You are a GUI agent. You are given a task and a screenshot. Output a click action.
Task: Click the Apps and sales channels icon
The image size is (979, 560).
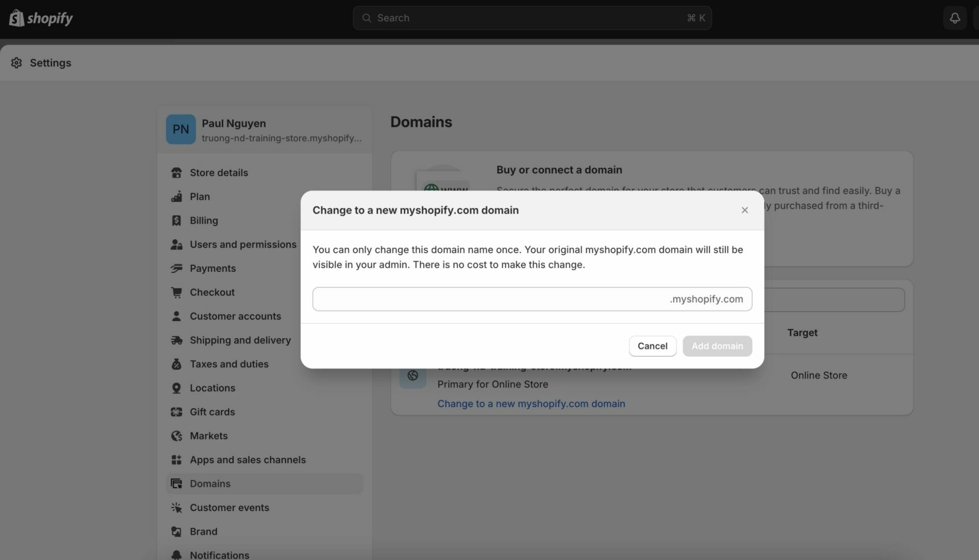(176, 460)
